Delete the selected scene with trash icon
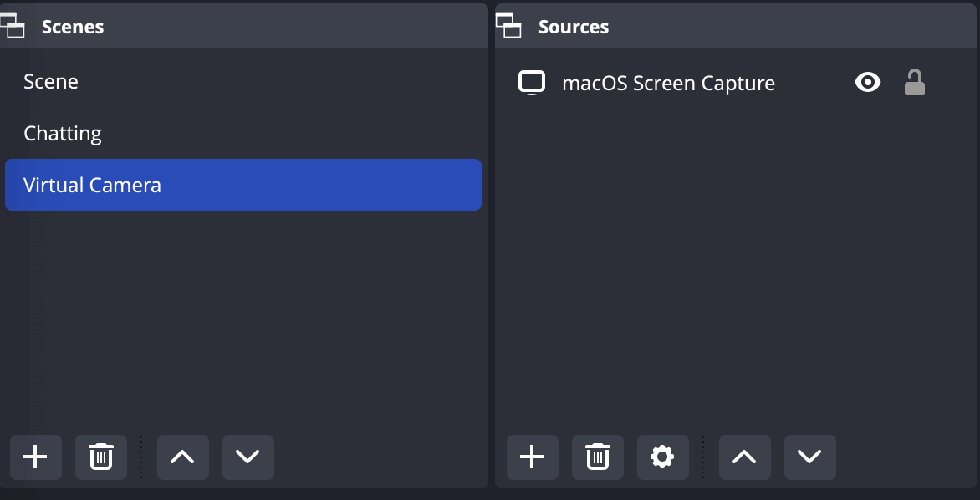The image size is (980, 500). (101, 457)
